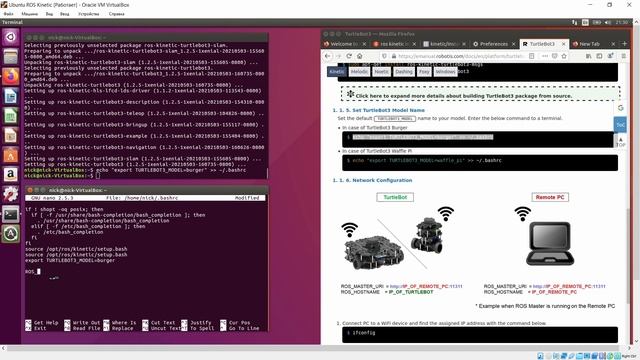Screen dimensions: 640x360
Task: Open the VirtualBox Справка menu
Action: (x=117, y=13)
